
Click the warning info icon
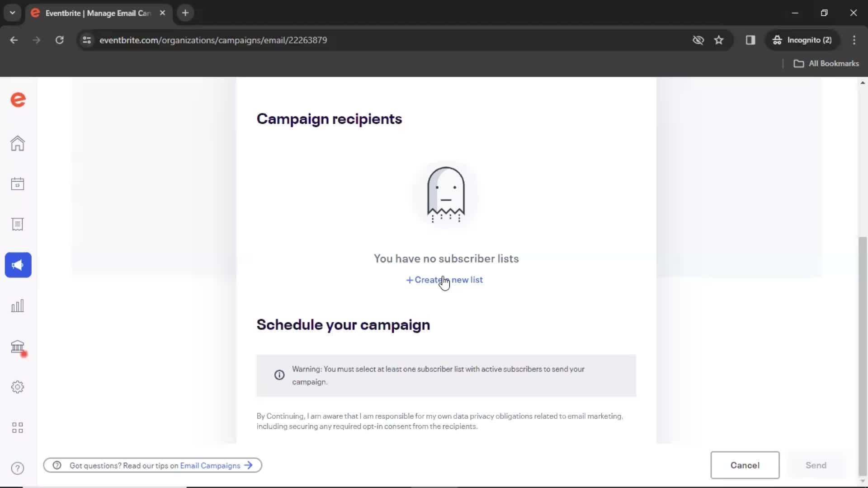coord(279,375)
